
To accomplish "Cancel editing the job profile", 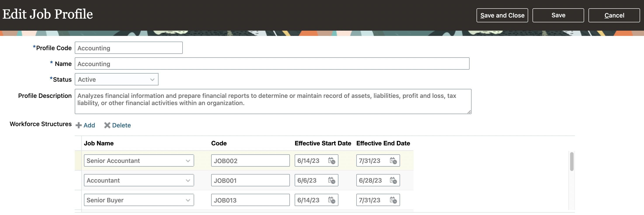I will coord(614,15).
